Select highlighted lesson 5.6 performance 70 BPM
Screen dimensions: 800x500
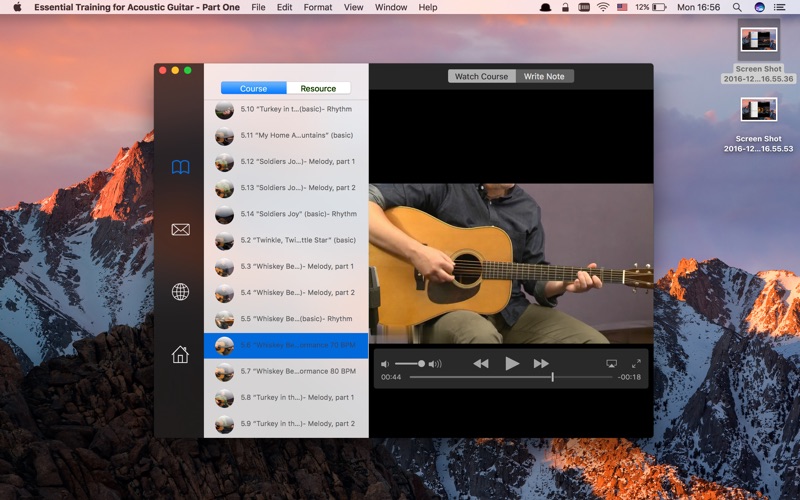pyautogui.click(x=286, y=345)
